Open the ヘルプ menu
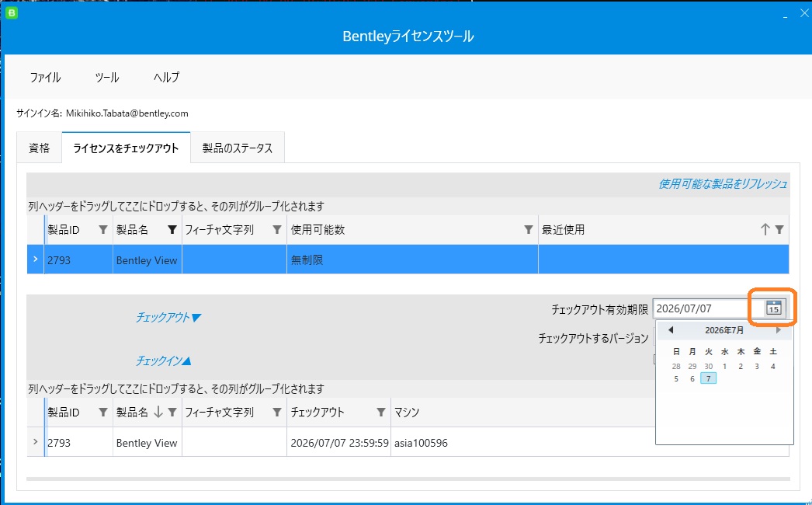 [x=166, y=77]
